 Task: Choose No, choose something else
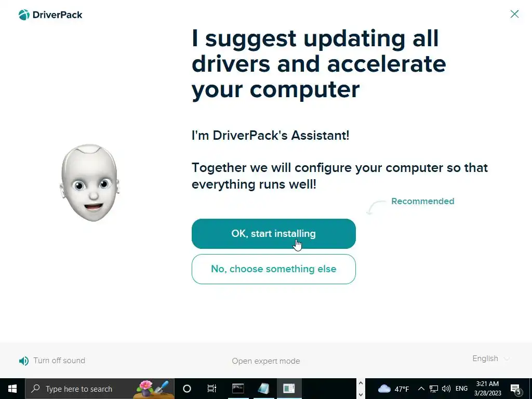point(273,269)
